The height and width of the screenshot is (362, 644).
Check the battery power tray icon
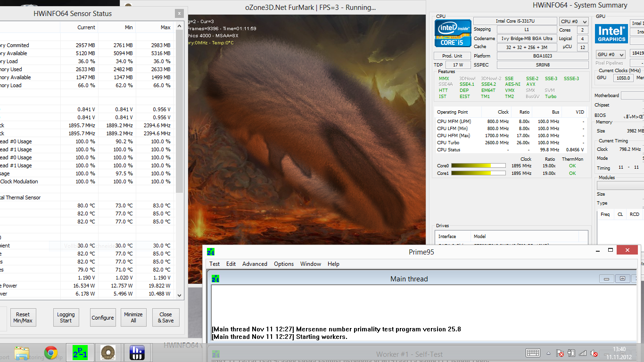(x=571, y=353)
